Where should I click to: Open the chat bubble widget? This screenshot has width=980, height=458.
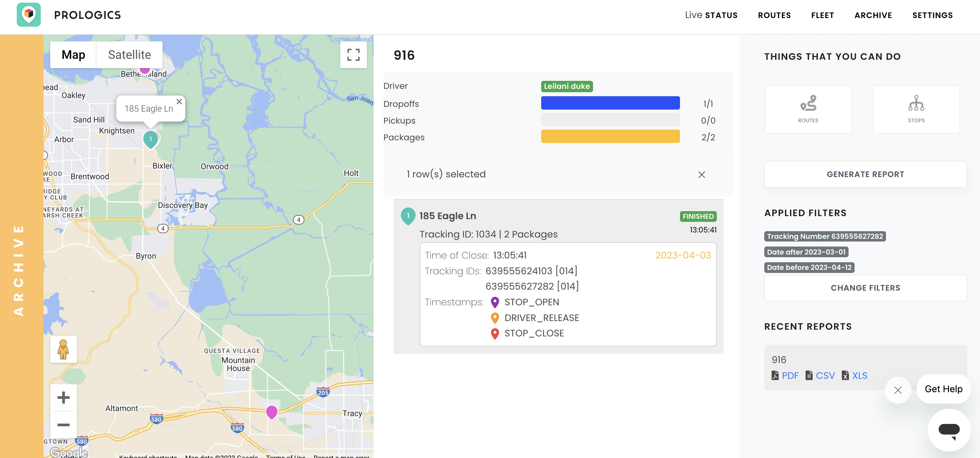click(x=949, y=430)
